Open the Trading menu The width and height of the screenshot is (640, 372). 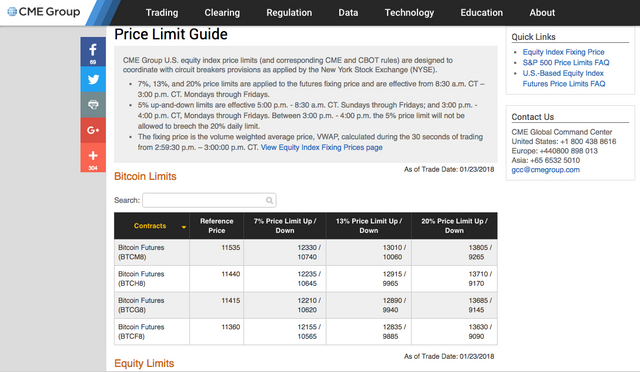click(x=162, y=13)
